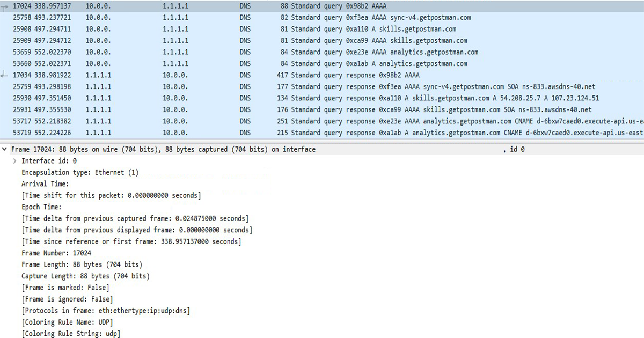
Task: Select Coloring Rule Name: UDP line
Action: [67, 322]
